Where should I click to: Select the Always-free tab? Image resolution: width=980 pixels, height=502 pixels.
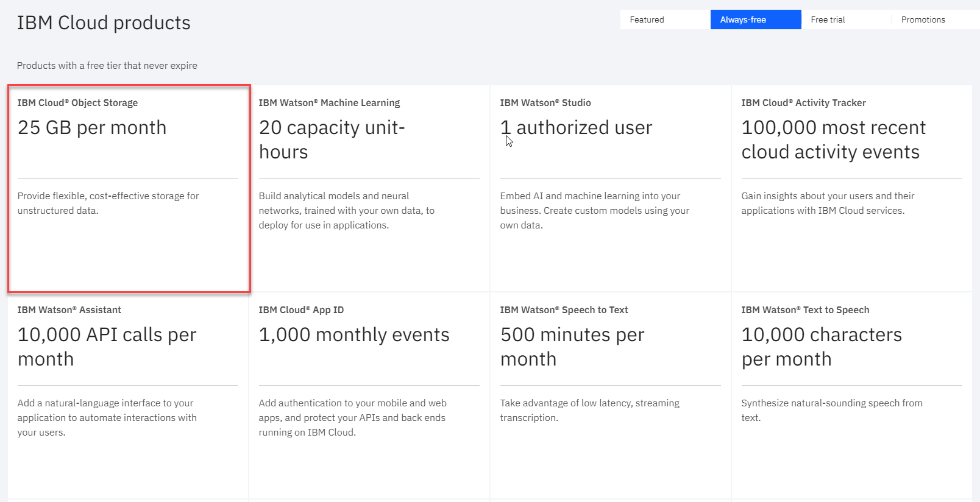(756, 19)
